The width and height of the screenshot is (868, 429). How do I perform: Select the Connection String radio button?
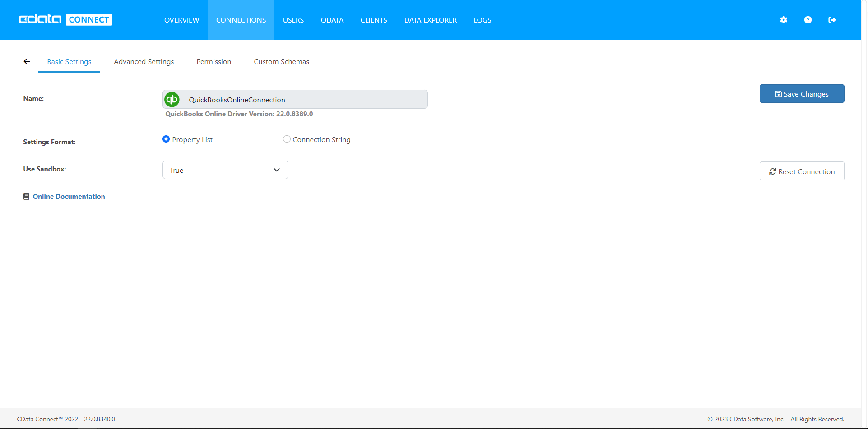pyautogui.click(x=287, y=139)
